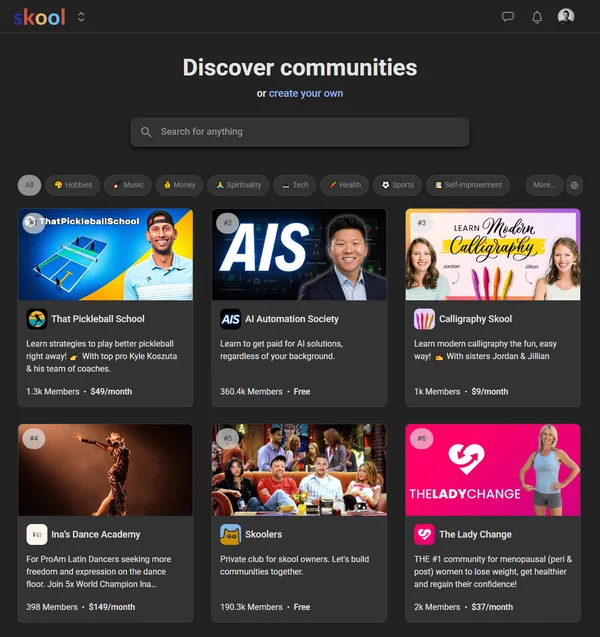Click the #6 rank badge
600x637 pixels.
click(x=422, y=438)
